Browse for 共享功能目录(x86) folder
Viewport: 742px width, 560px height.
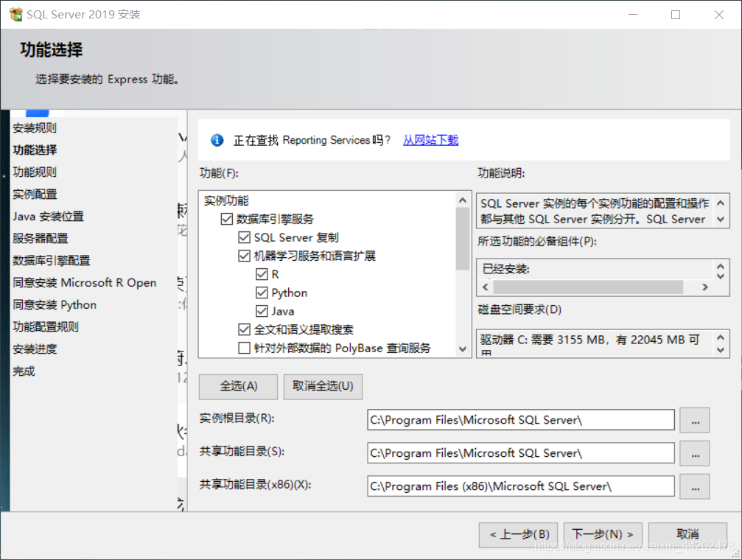(695, 486)
